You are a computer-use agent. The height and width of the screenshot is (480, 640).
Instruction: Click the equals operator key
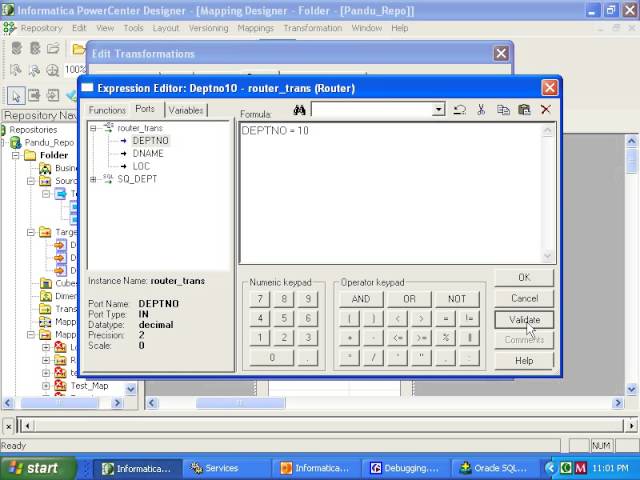[x=445, y=318]
